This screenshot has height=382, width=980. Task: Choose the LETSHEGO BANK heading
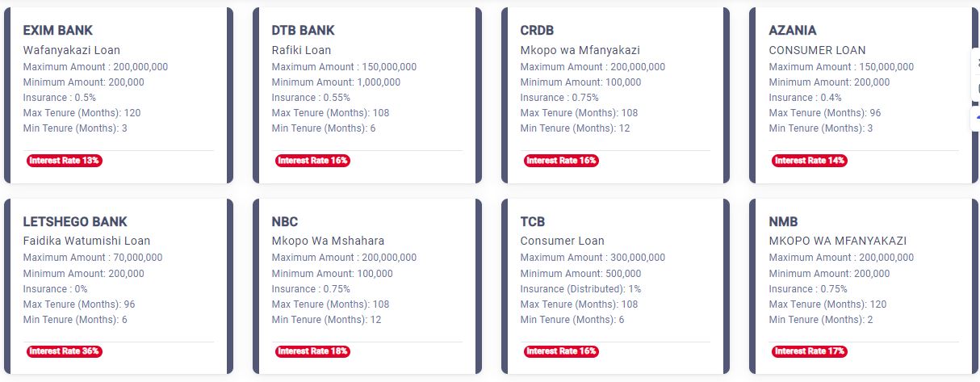(x=75, y=221)
